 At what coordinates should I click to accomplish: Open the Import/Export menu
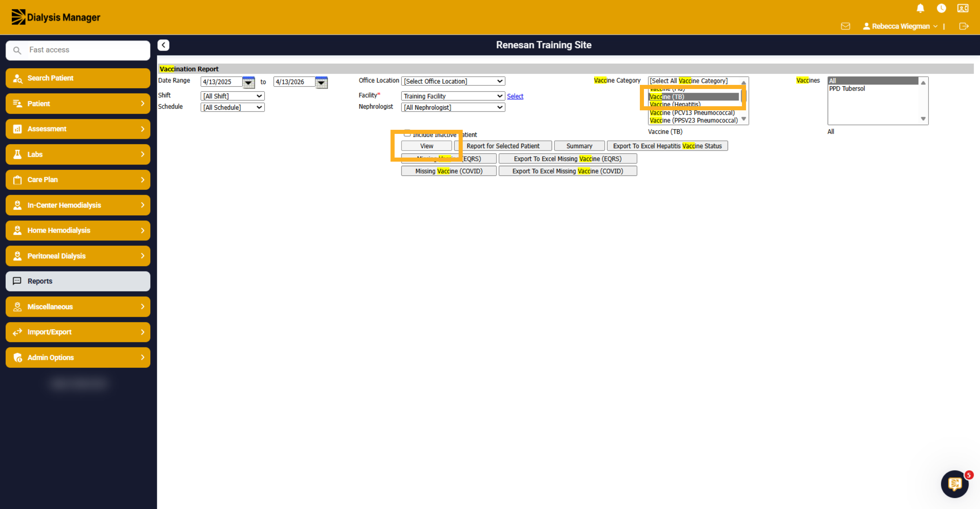[x=78, y=332]
